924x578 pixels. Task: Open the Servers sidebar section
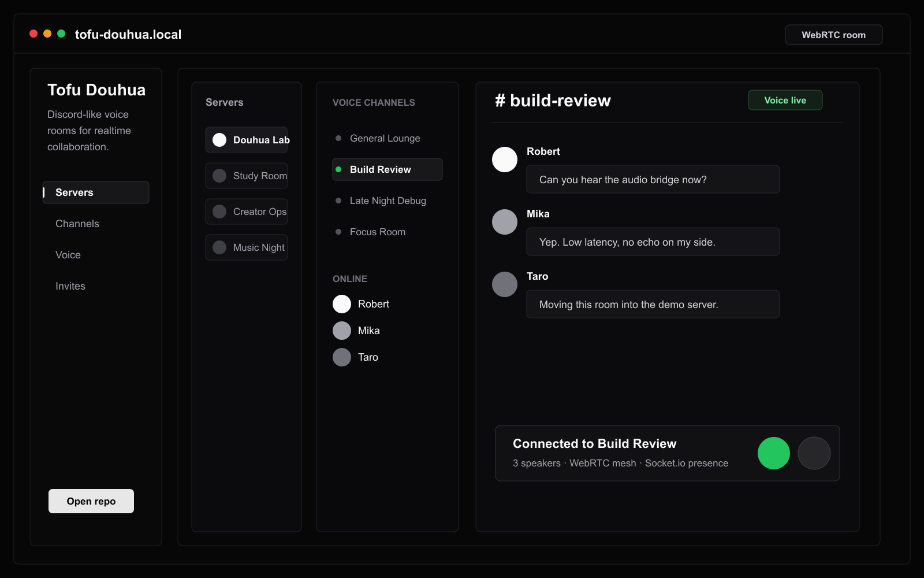point(96,192)
